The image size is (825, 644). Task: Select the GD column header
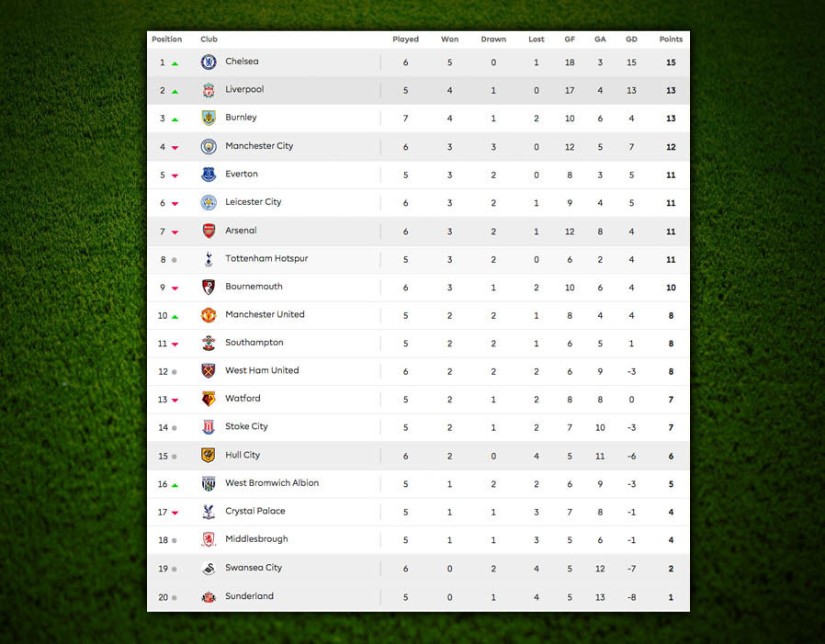click(x=631, y=39)
